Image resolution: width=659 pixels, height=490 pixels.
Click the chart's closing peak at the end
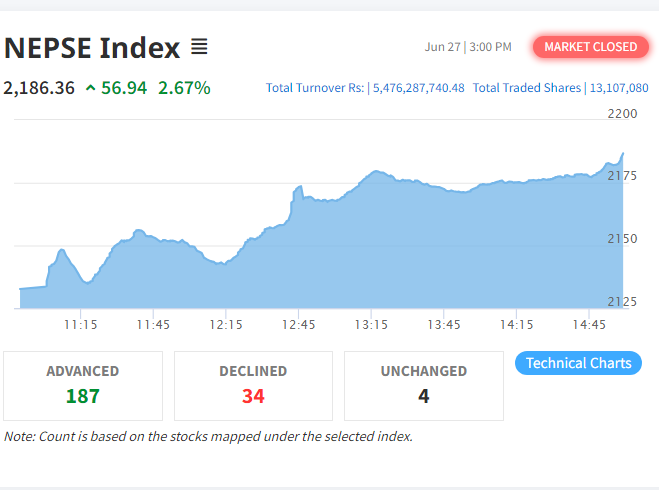click(623, 154)
